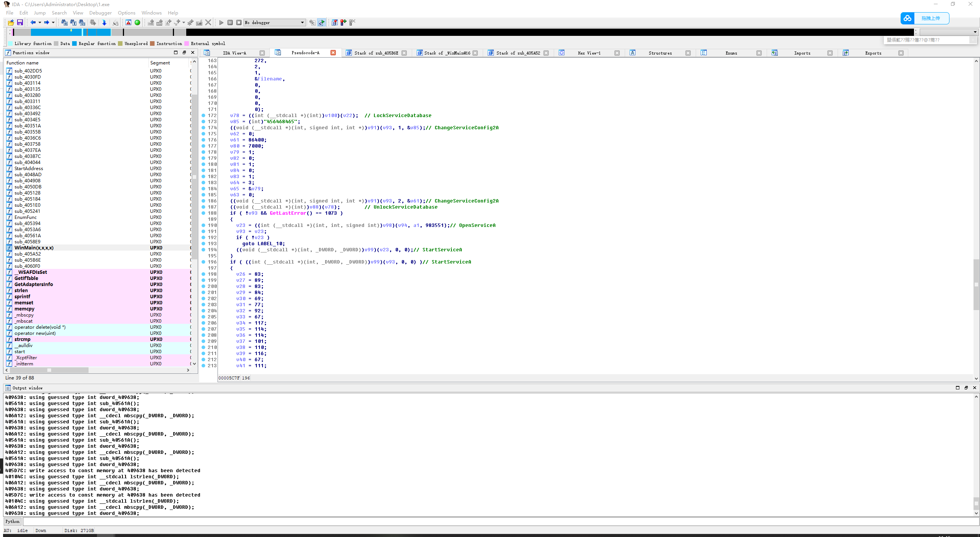Start process with the play button
This screenshot has height=537, width=980.
221,23
